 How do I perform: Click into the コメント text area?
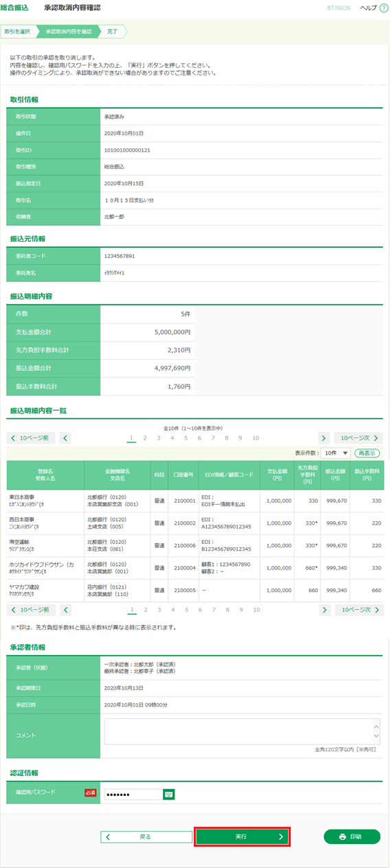(238, 731)
